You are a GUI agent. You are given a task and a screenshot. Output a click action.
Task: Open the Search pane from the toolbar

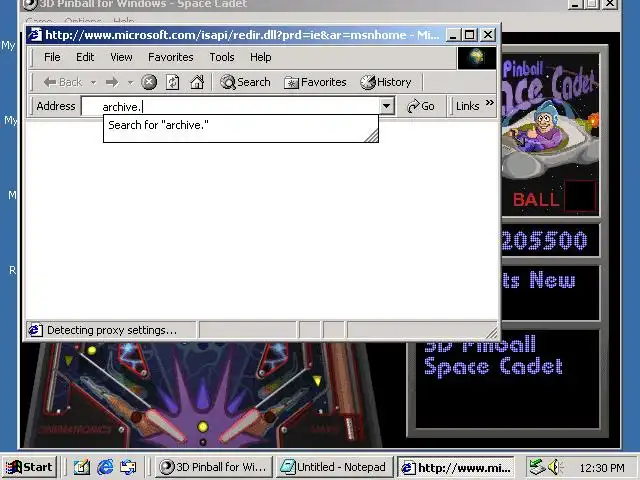click(245, 82)
